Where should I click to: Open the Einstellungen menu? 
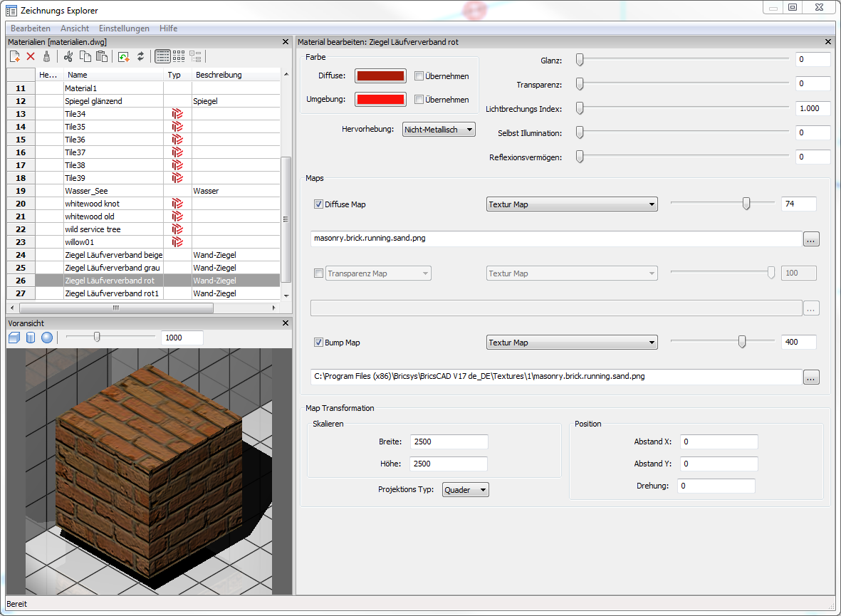coord(124,28)
